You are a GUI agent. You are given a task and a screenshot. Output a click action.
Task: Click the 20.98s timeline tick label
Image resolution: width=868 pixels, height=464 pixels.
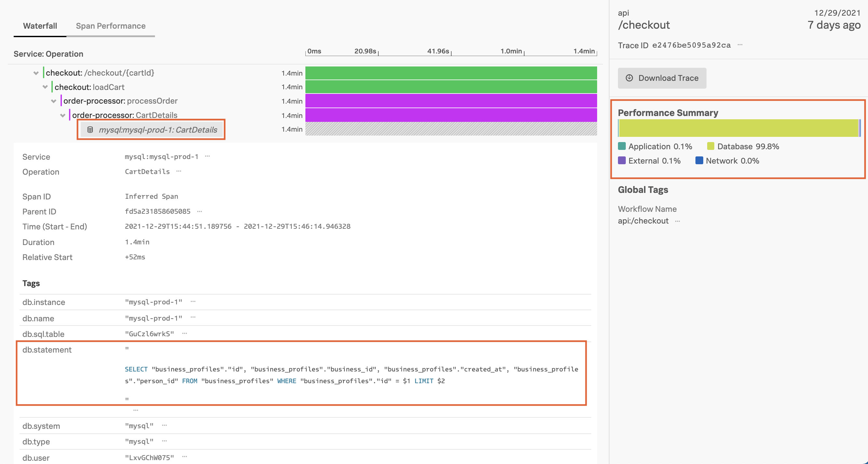click(x=365, y=51)
